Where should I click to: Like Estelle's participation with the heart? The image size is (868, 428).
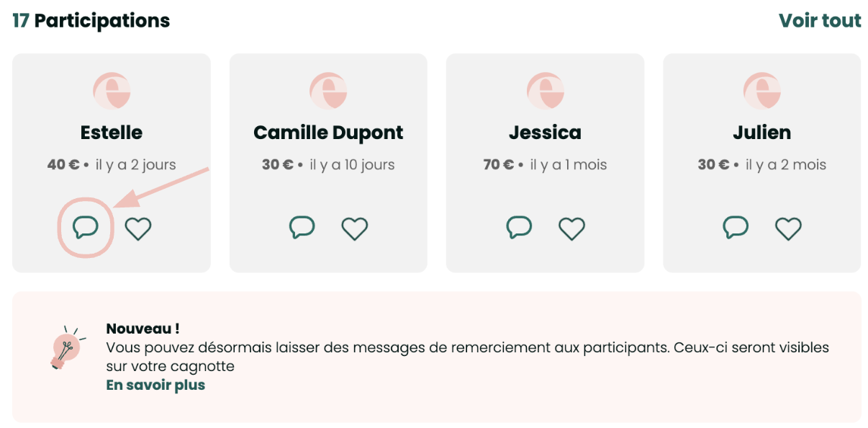(x=138, y=229)
